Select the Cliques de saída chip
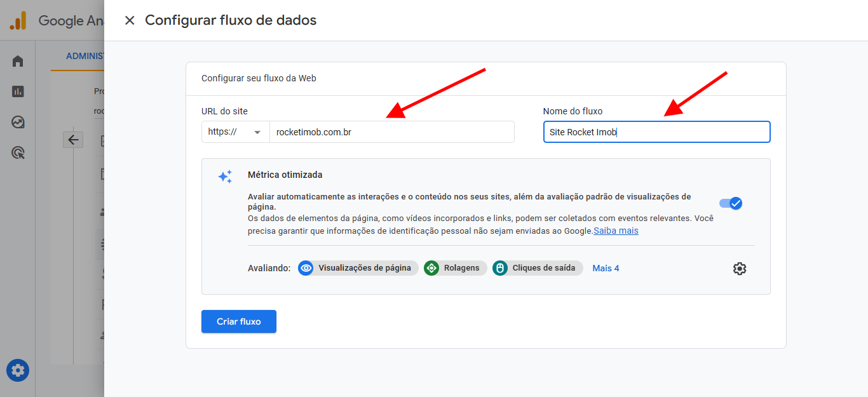The width and height of the screenshot is (868, 397). pyautogui.click(x=537, y=268)
